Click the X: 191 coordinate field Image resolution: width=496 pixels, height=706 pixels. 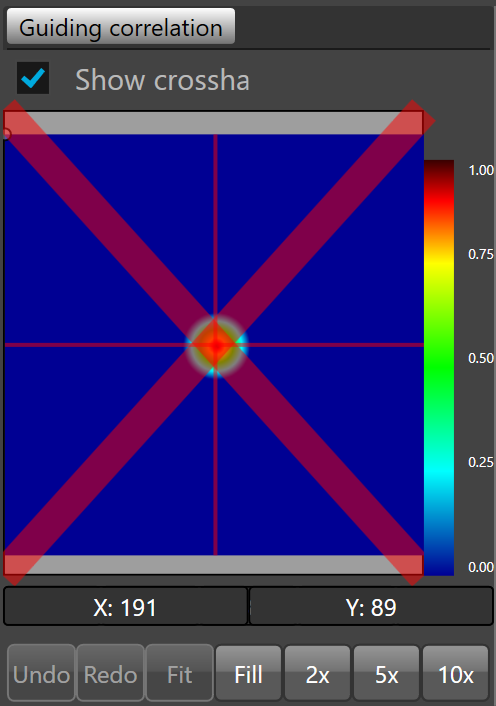click(x=126, y=606)
